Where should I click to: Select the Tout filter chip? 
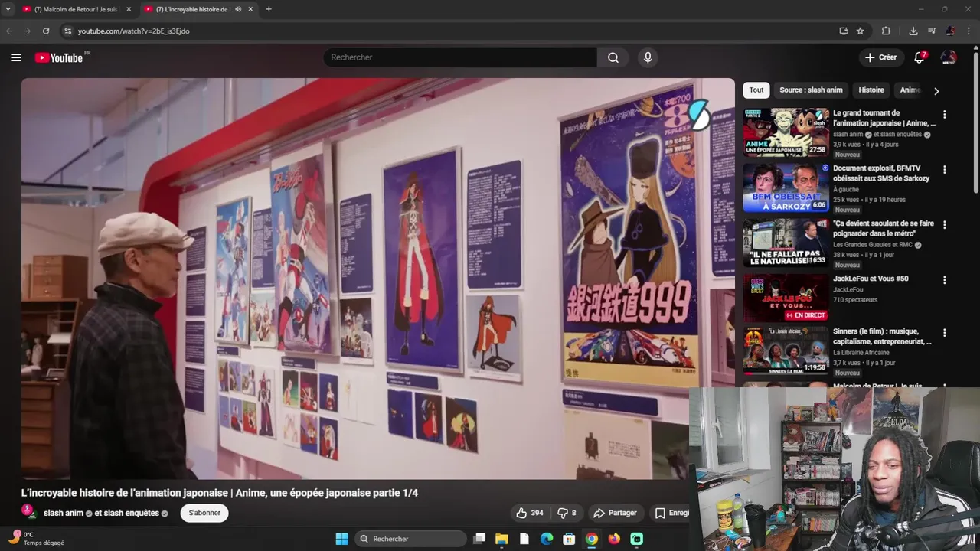(x=756, y=90)
